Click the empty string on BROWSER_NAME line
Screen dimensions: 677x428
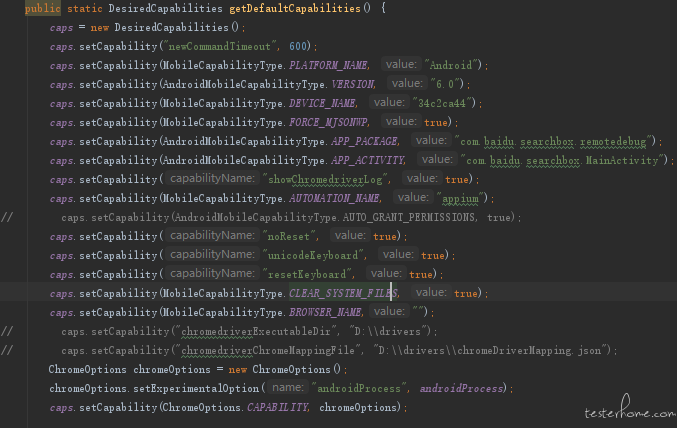pyautogui.click(x=418, y=311)
